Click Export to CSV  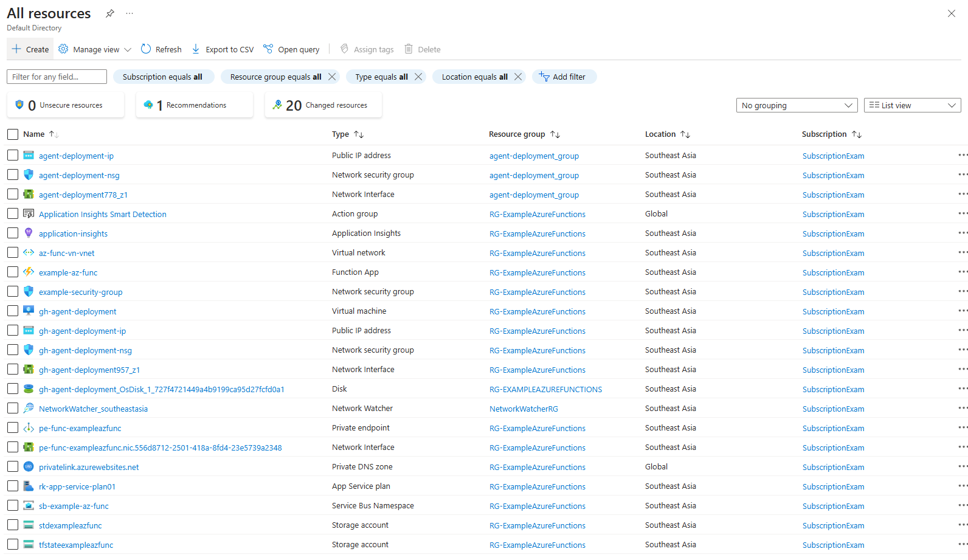point(223,49)
